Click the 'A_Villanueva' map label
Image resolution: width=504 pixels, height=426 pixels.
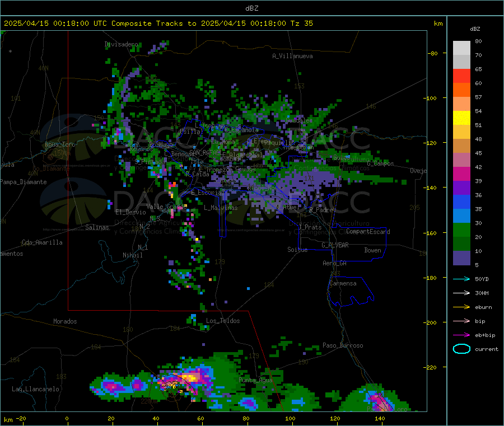(292, 56)
